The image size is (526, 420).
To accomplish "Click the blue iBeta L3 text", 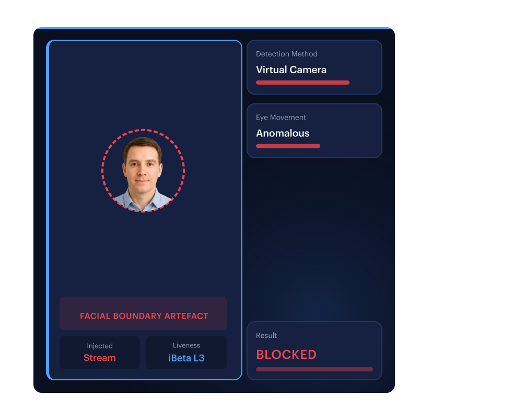I will (x=186, y=358).
